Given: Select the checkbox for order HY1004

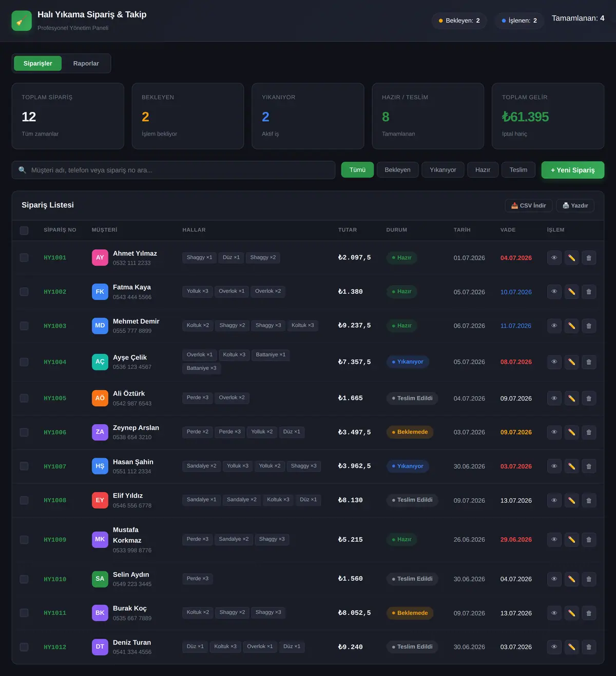Looking at the screenshot, I should (24, 362).
